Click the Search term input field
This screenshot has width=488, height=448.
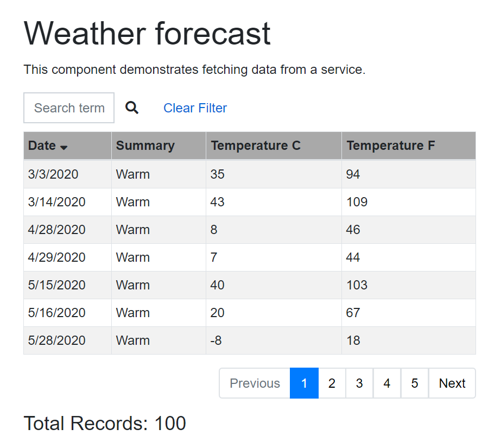tap(69, 108)
